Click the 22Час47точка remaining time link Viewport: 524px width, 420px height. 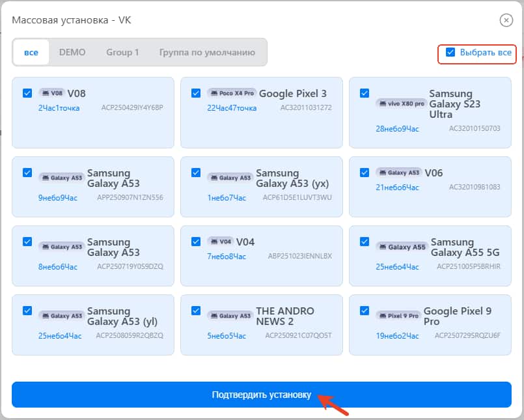[x=232, y=108]
